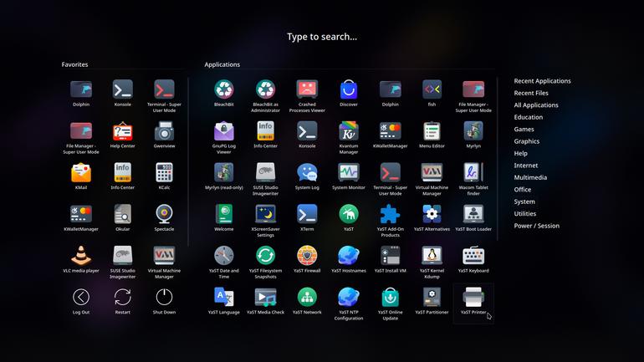The width and height of the screenshot is (644, 362).
Task: Open Gwenview image viewer
Action: click(164, 135)
